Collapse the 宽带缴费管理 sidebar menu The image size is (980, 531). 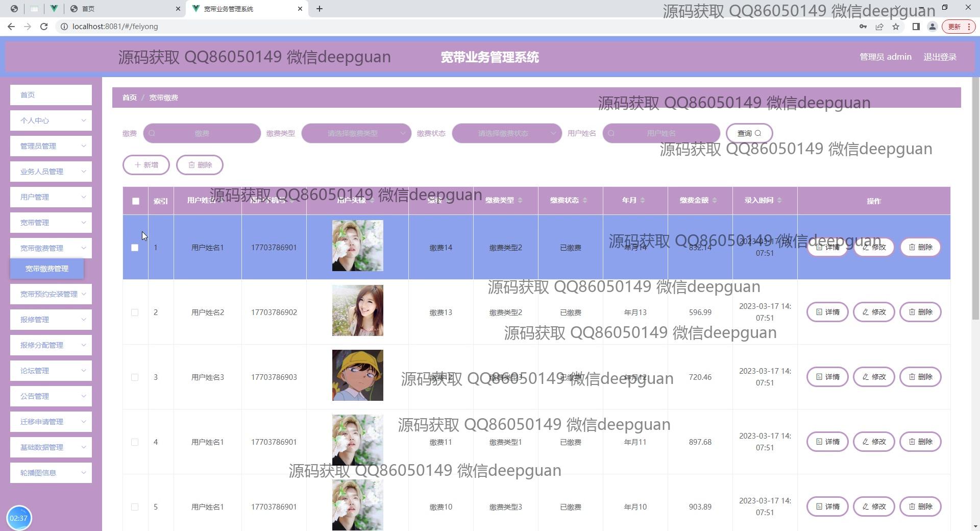tap(51, 248)
